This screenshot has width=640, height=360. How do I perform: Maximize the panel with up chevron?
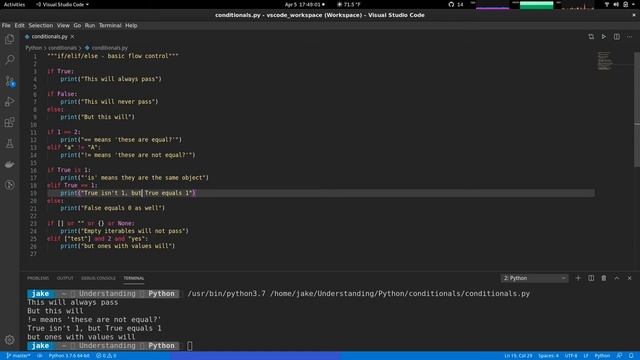pyautogui.click(x=617, y=278)
